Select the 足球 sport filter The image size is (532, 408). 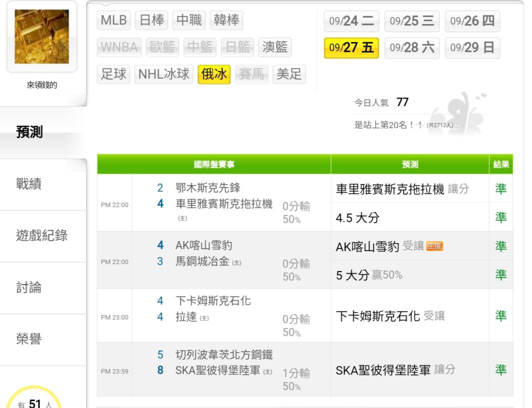point(113,74)
